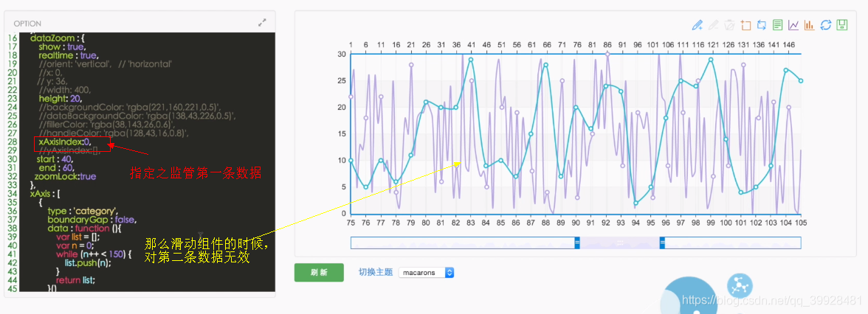This screenshot has height=314, width=868.
Task: Click the teal data point at x-axis 94
Action: click(x=636, y=203)
